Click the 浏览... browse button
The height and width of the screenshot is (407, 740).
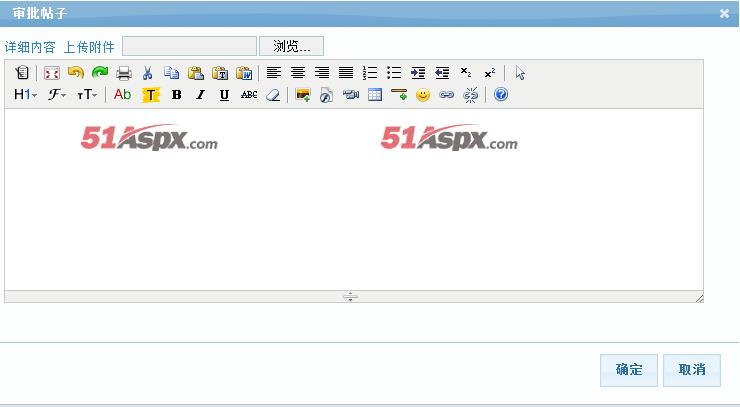[x=292, y=46]
